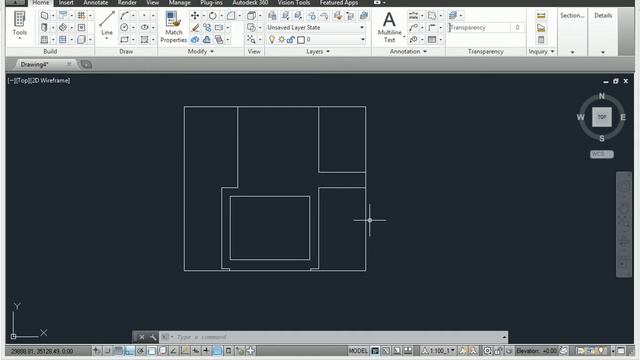
Task: Switch to the Annotate ribbon tab
Action: coord(96,3)
